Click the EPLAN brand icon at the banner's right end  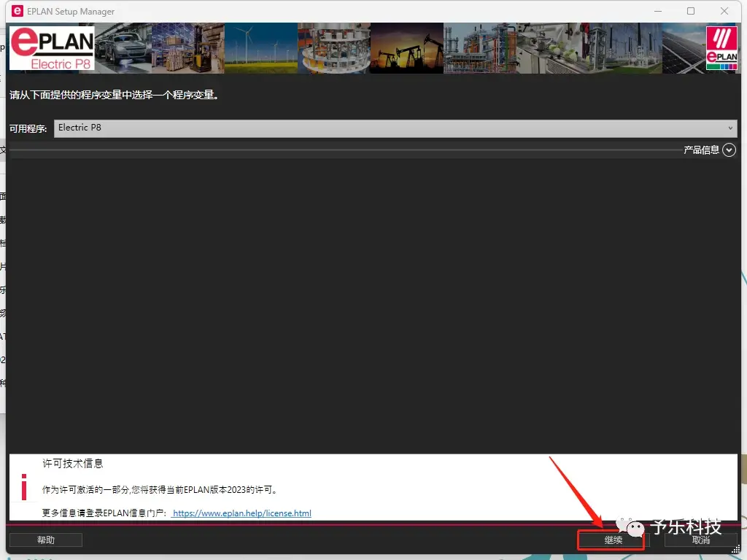[721, 48]
